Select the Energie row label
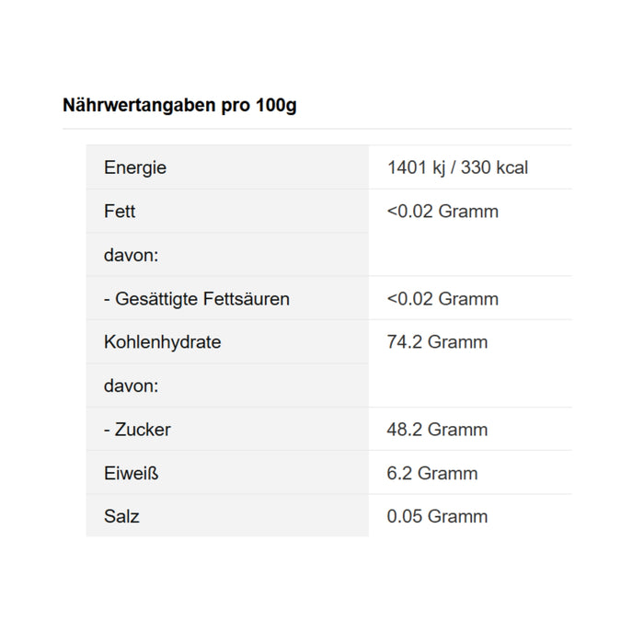644x644 pixels. click(135, 167)
